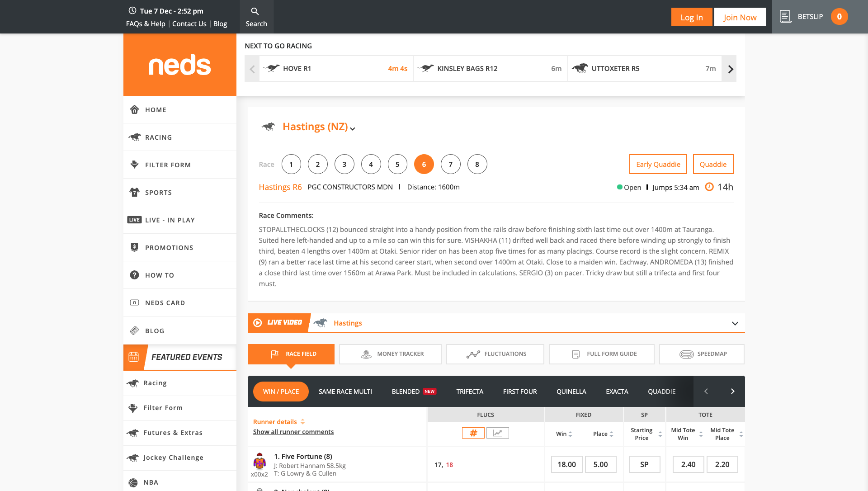Sort by Runner details arrows
Image resolution: width=868 pixels, height=491 pixels.
click(x=302, y=422)
